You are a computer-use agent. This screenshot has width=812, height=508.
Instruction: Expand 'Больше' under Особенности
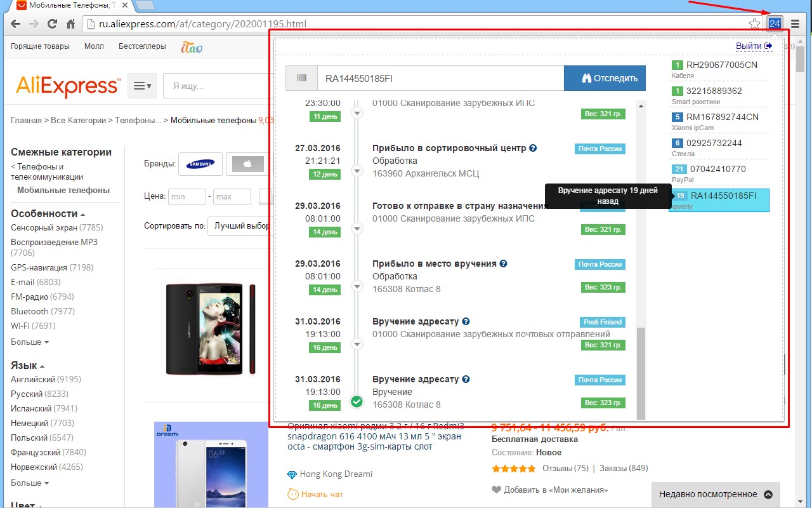30,342
